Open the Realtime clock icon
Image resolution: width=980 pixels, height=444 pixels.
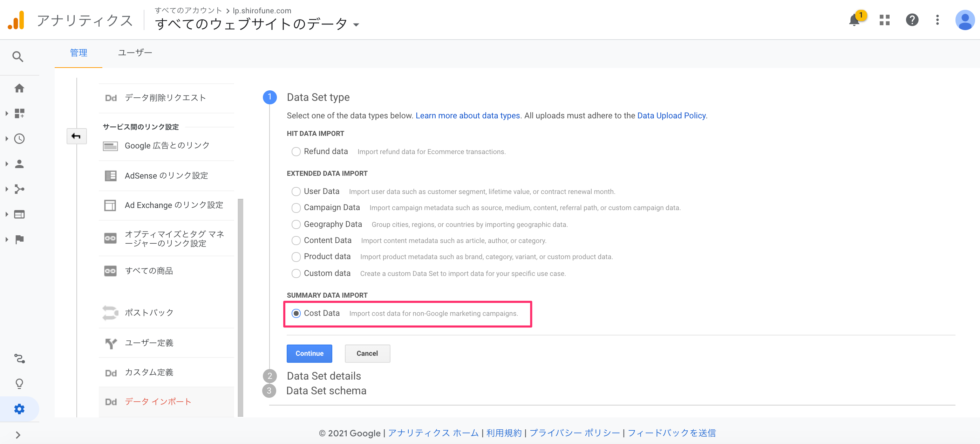[19, 138]
